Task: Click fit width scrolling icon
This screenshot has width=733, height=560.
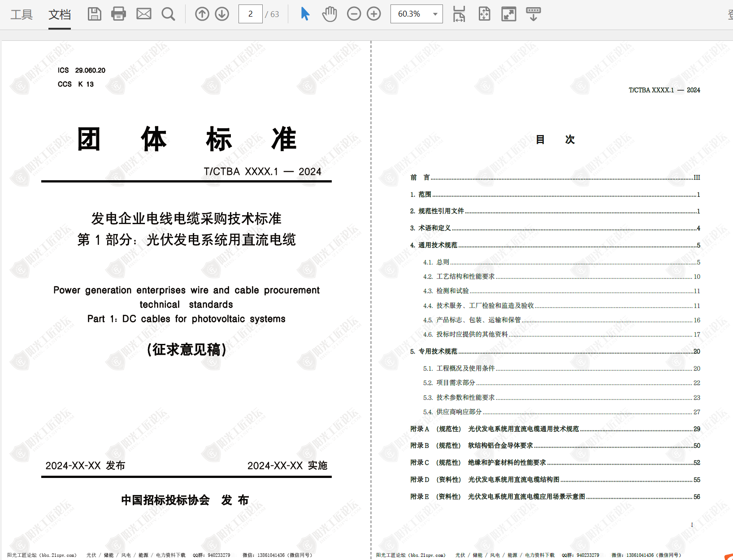Action: click(x=459, y=14)
